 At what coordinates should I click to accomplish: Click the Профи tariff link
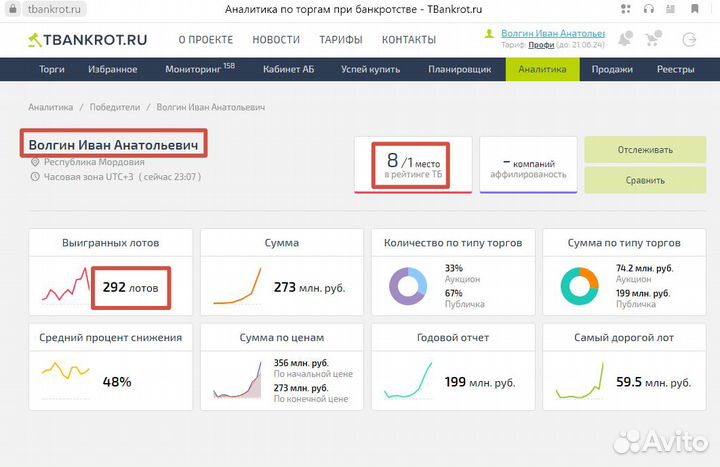point(540,47)
